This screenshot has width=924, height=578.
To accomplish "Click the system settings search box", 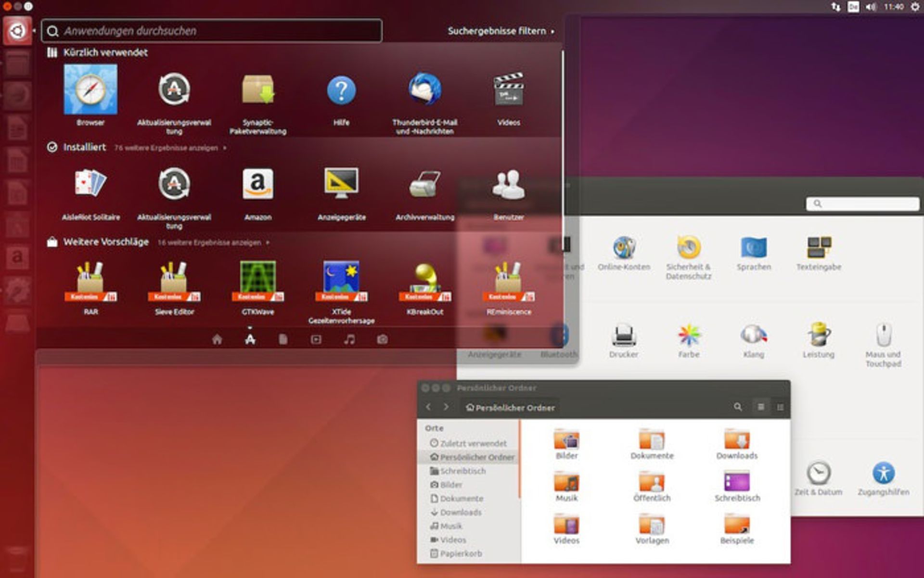I will pyautogui.click(x=862, y=204).
